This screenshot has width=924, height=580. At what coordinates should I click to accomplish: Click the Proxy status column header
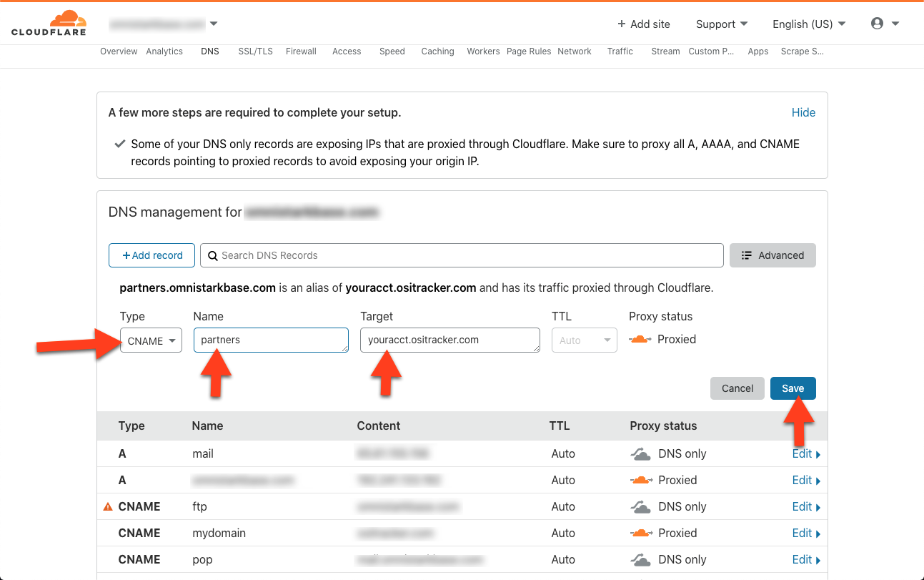(663, 426)
